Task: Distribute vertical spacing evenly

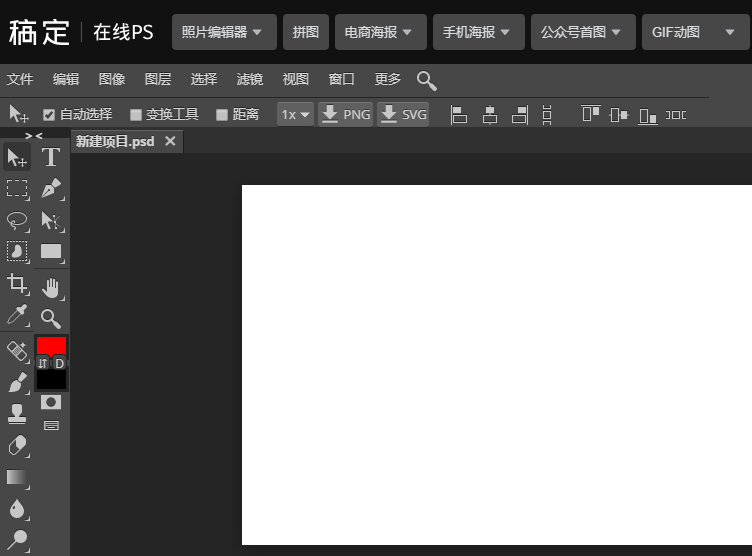Action: click(547, 115)
